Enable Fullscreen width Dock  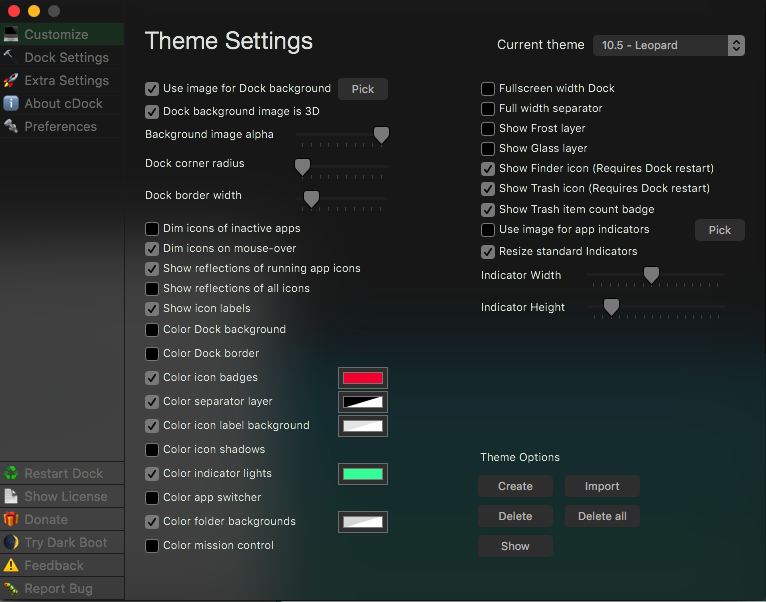(488, 89)
